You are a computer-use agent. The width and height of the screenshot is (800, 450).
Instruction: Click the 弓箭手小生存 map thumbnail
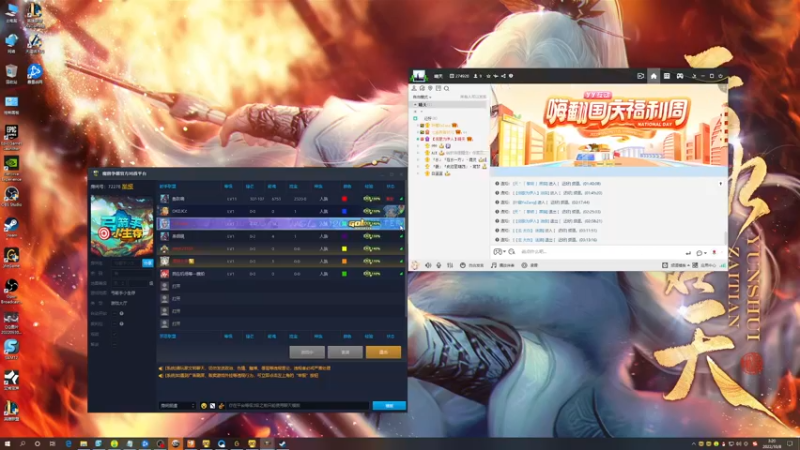coord(122,226)
